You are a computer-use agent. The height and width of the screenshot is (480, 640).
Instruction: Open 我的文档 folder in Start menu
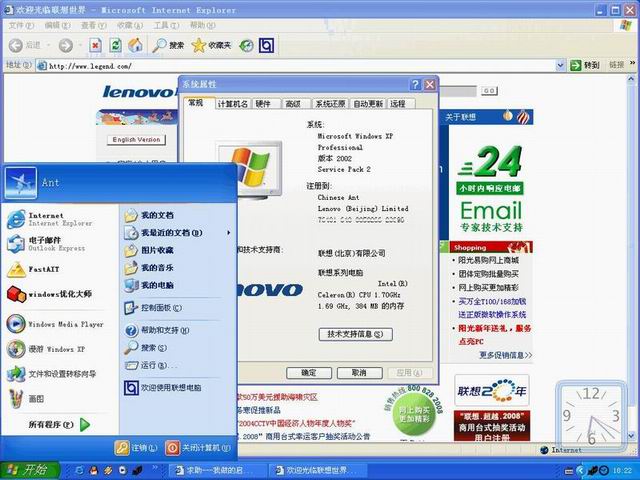pyautogui.click(x=178, y=215)
